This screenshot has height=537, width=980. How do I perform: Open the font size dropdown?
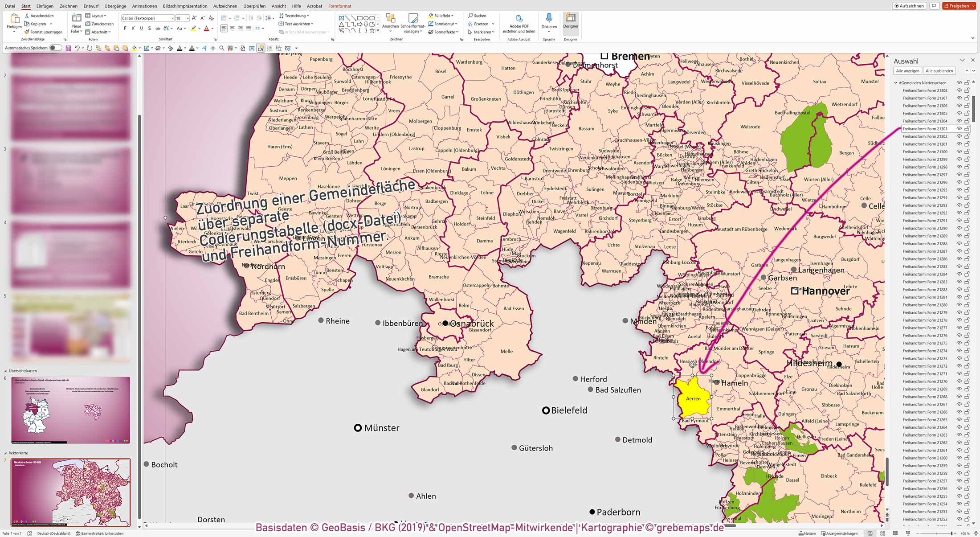point(187,18)
